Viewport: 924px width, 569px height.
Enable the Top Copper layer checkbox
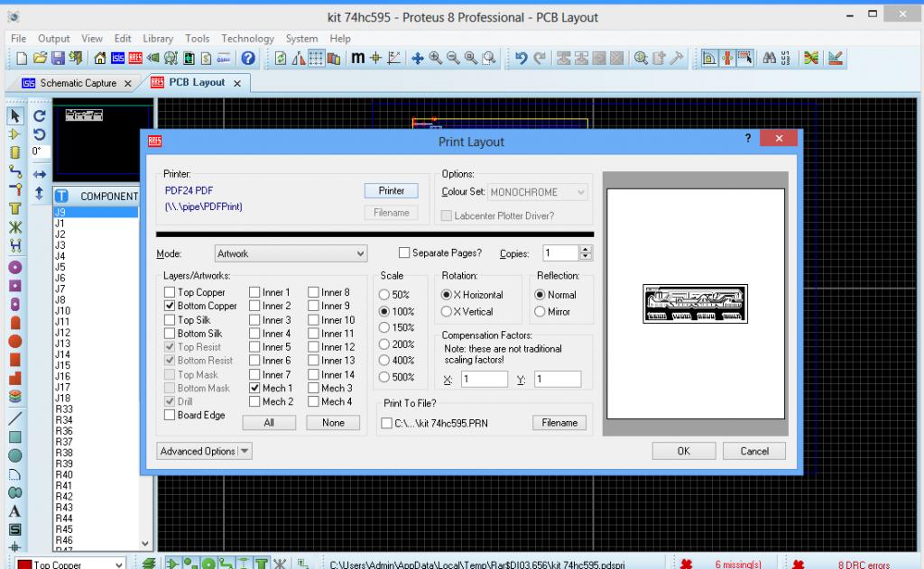click(170, 292)
